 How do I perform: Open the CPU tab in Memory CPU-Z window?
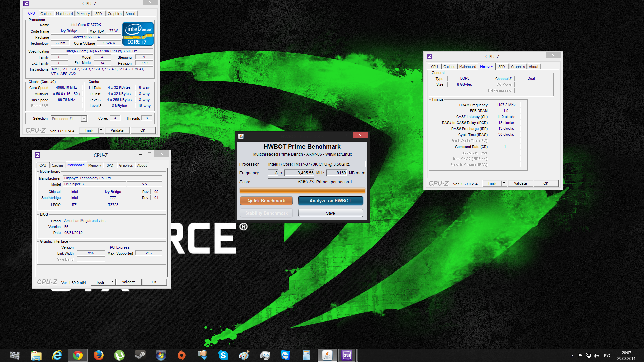434,67
